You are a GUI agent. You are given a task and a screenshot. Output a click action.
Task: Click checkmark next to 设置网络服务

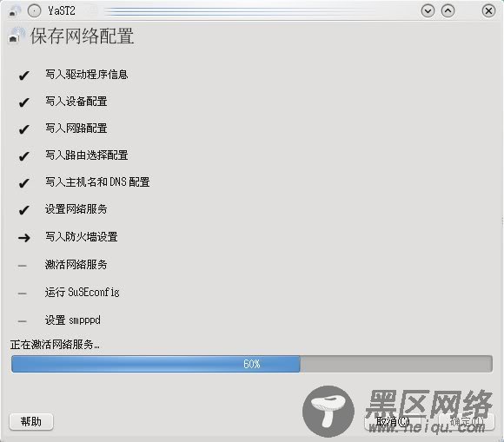[23, 210]
